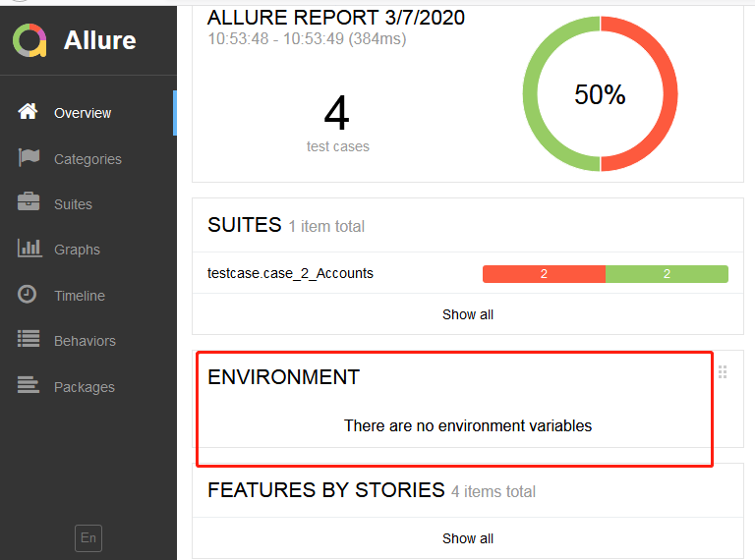The image size is (755, 560).
Task: Open the testcase.case_2_Accounts suite
Action: 290,273
